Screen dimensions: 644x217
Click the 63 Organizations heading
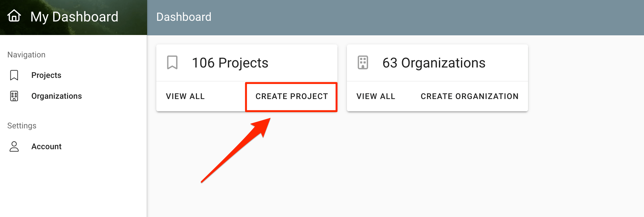434,63
